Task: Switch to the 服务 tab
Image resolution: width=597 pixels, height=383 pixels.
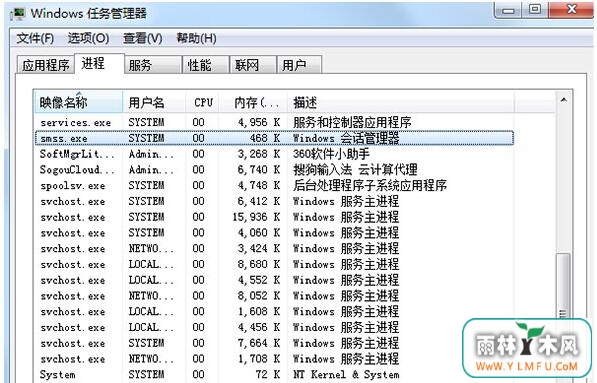Action: click(152, 65)
